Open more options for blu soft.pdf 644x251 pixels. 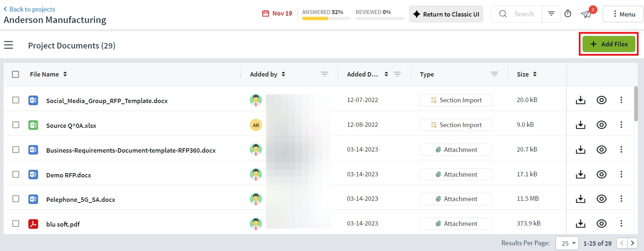pyautogui.click(x=621, y=224)
